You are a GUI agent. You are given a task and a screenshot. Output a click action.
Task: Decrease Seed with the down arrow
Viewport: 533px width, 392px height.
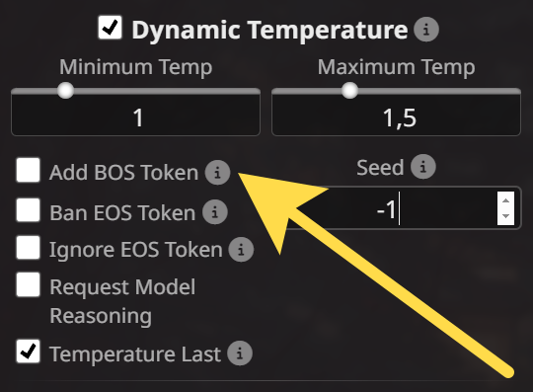pos(505,216)
